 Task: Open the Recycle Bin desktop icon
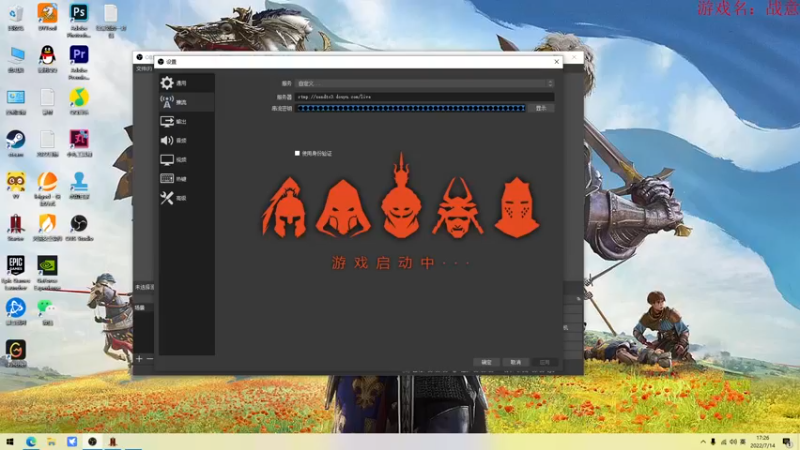point(16,17)
